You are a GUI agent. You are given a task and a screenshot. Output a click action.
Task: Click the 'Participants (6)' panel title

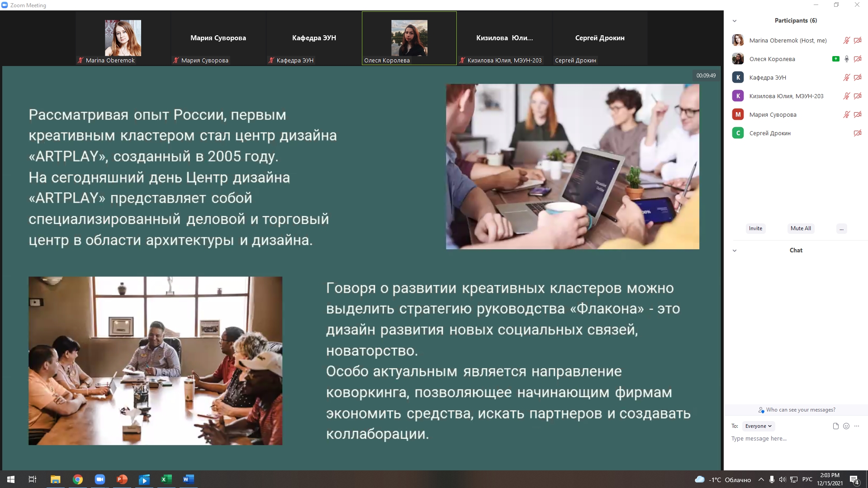coord(796,20)
